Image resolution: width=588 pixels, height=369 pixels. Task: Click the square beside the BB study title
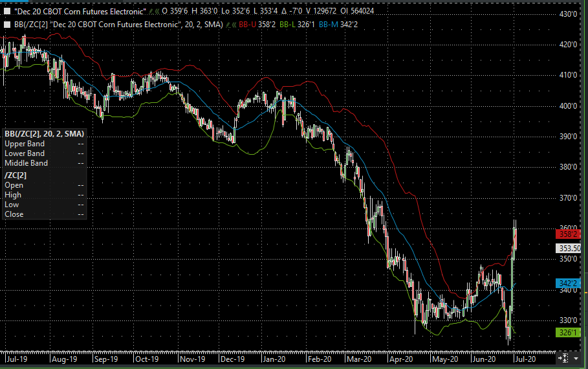click(7, 25)
